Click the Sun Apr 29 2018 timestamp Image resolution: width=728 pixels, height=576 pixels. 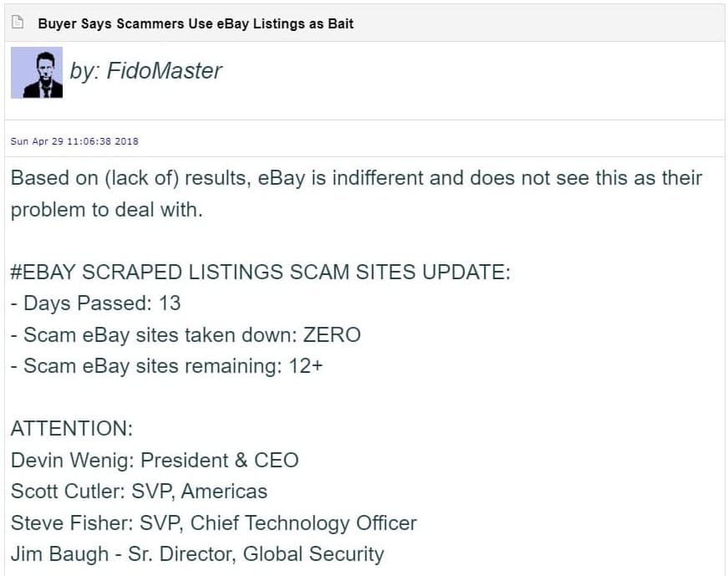74,141
